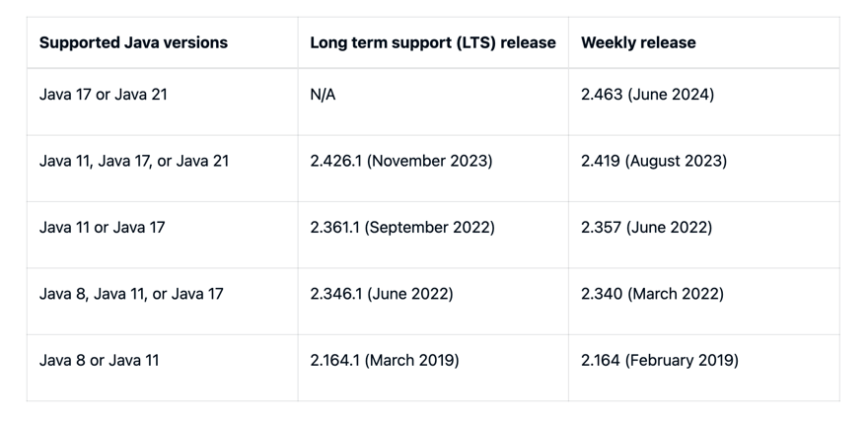
Task: Select the '2.463 (June 2024)' weekly release cell
Action: 647,95
